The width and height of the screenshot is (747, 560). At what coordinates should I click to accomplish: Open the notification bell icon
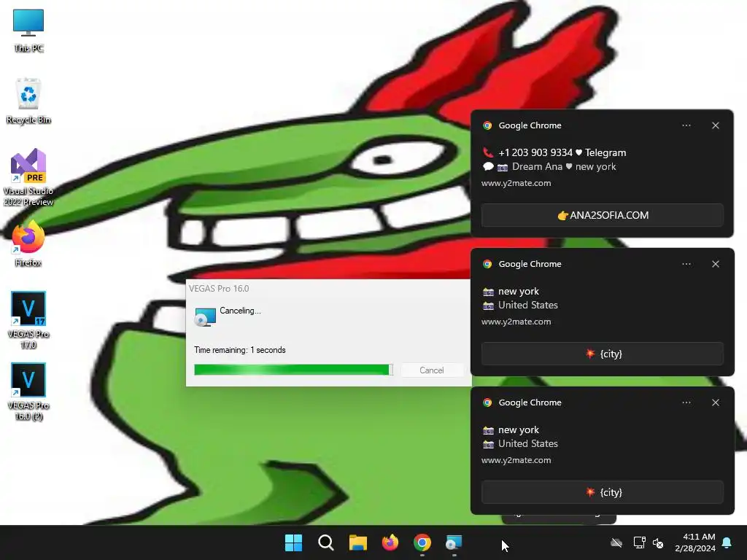727,542
